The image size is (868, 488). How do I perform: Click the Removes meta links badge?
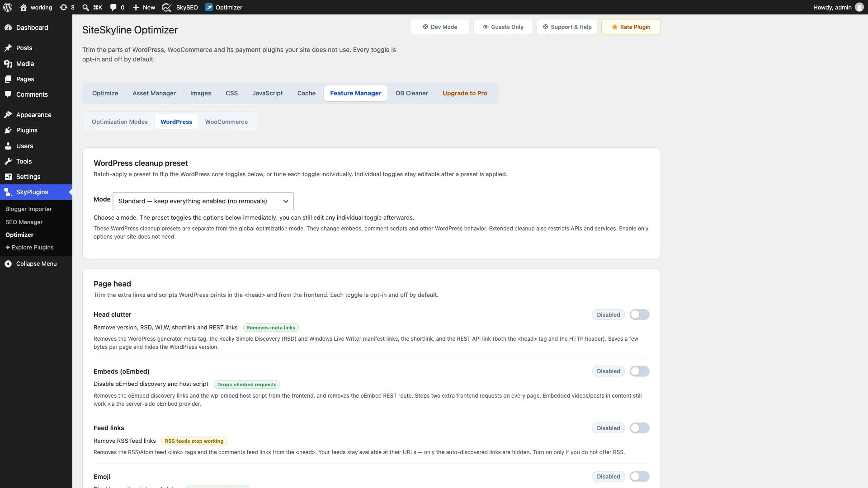pyautogui.click(x=271, y=328)
